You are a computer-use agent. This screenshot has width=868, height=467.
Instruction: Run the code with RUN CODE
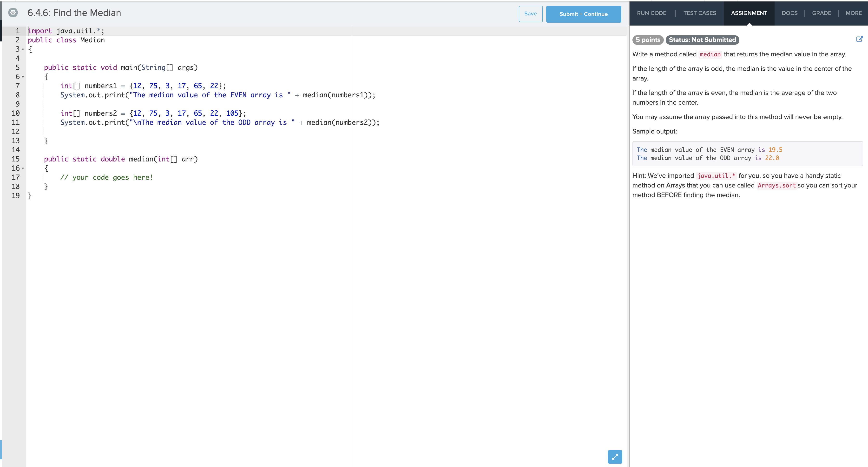point(652,13)
